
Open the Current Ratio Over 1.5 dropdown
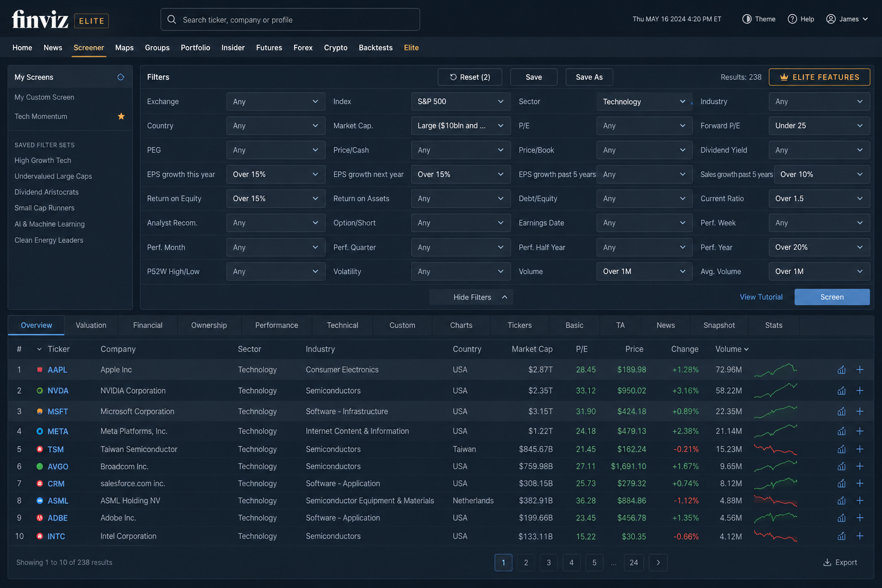(x=819, y=199)
